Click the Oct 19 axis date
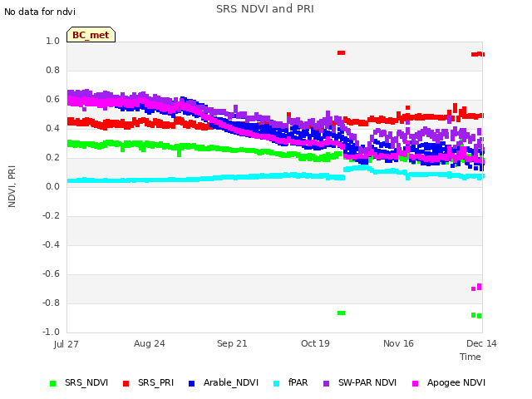 [x=315, y=343]
